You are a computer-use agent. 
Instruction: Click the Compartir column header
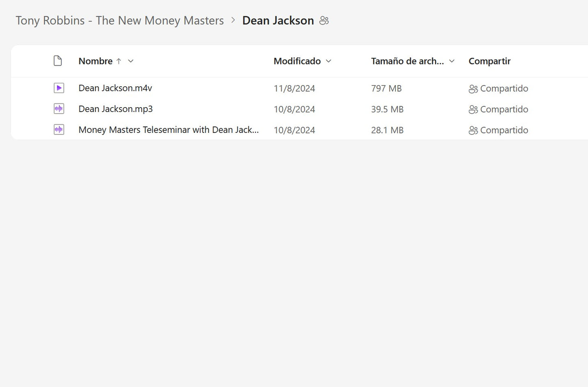(x=489, y=61)
